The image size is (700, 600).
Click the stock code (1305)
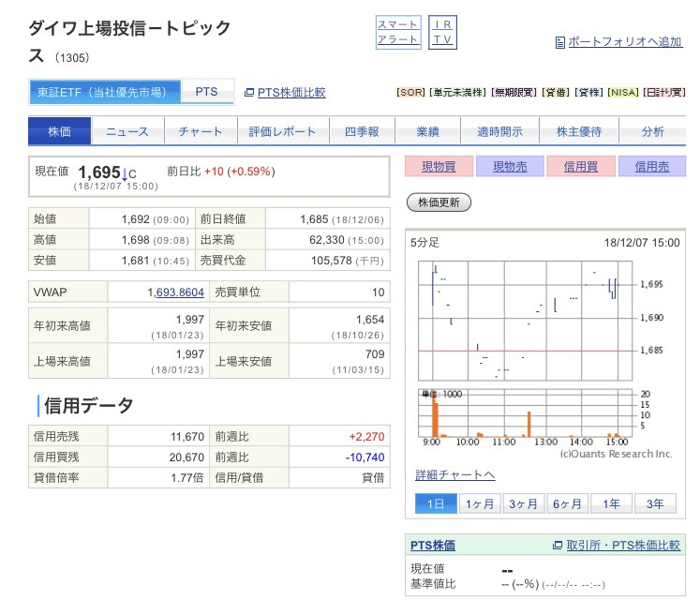72,57
